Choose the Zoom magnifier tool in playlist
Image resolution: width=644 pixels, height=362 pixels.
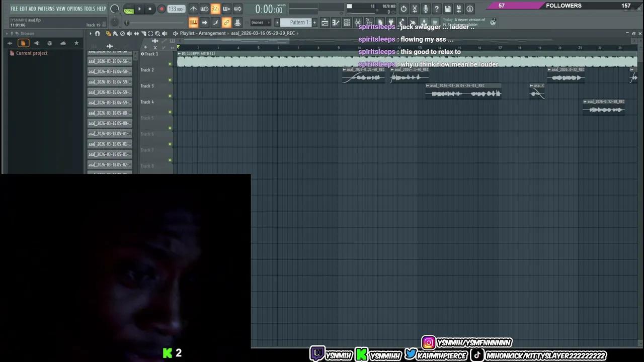coord(157,34)
